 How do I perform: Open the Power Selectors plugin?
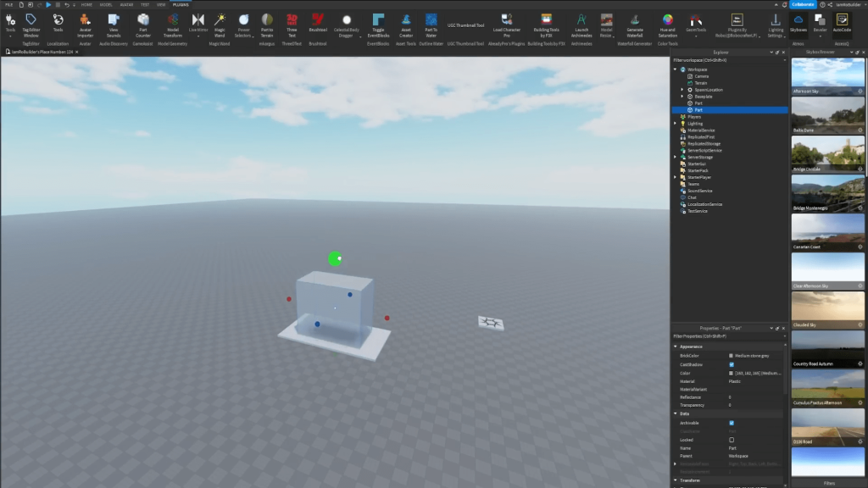[x=243, y=25]
